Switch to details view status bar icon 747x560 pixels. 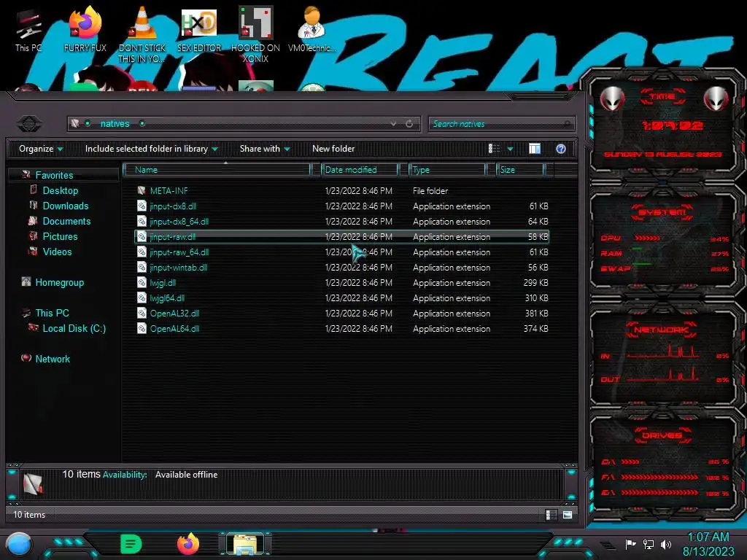[x=551, y=515]
